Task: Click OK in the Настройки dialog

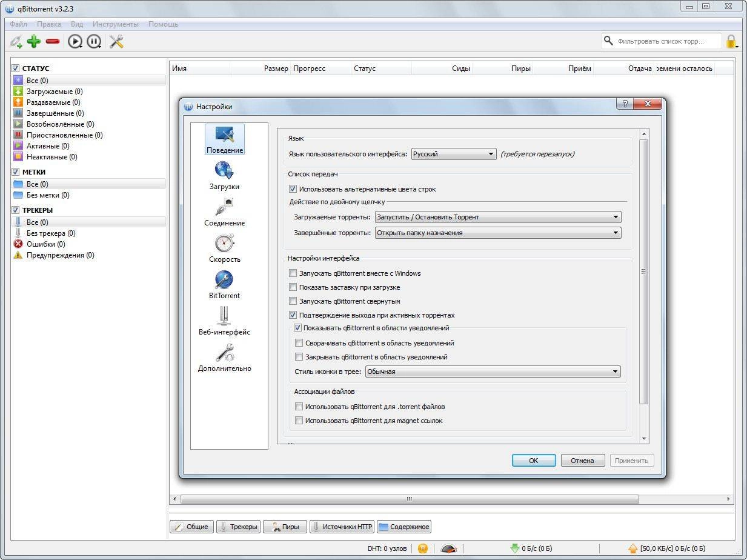Action: coord(534,461)
